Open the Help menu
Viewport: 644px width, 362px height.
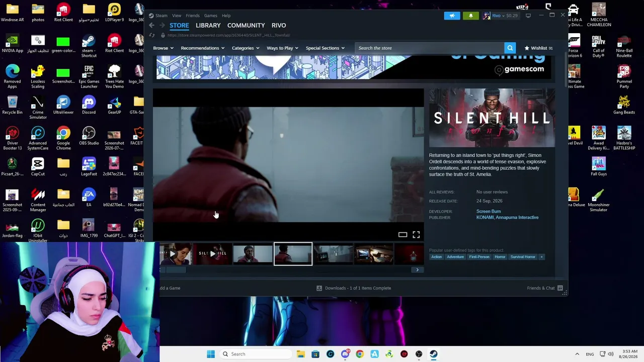pyautogui.click(x=226, y=16)
